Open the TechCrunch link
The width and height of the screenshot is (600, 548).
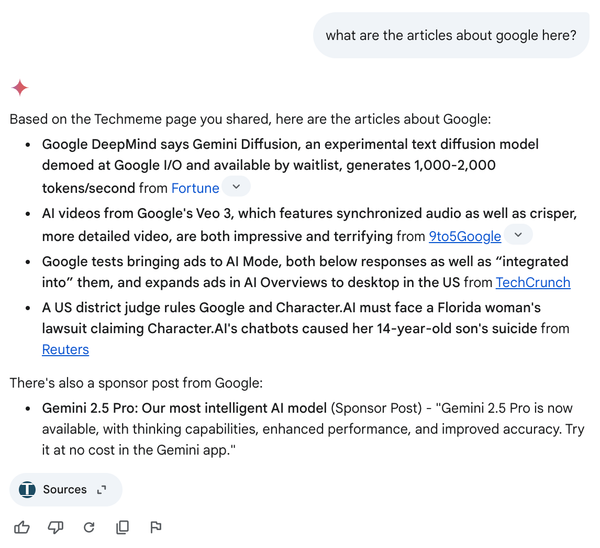pos(533,282)
